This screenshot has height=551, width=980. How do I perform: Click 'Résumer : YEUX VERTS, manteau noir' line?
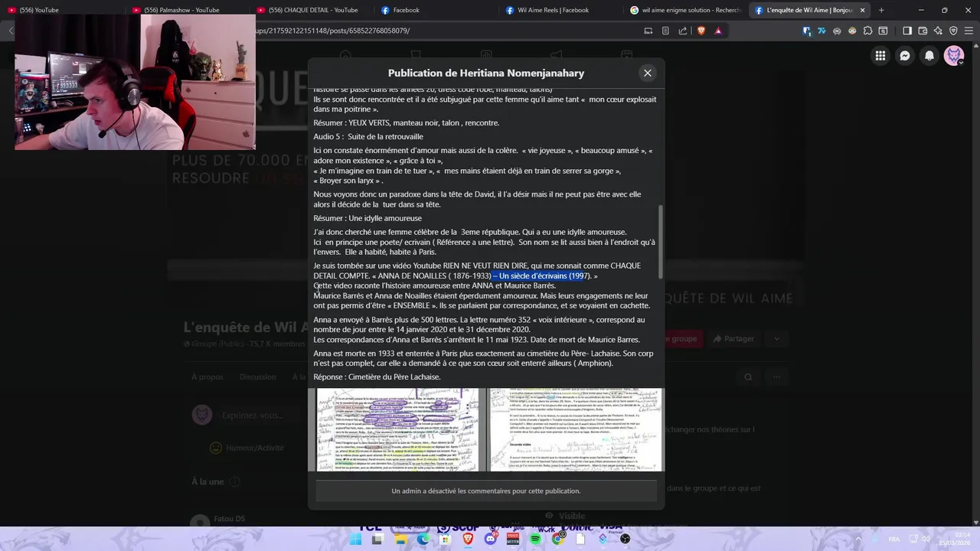tap(406, 122)
